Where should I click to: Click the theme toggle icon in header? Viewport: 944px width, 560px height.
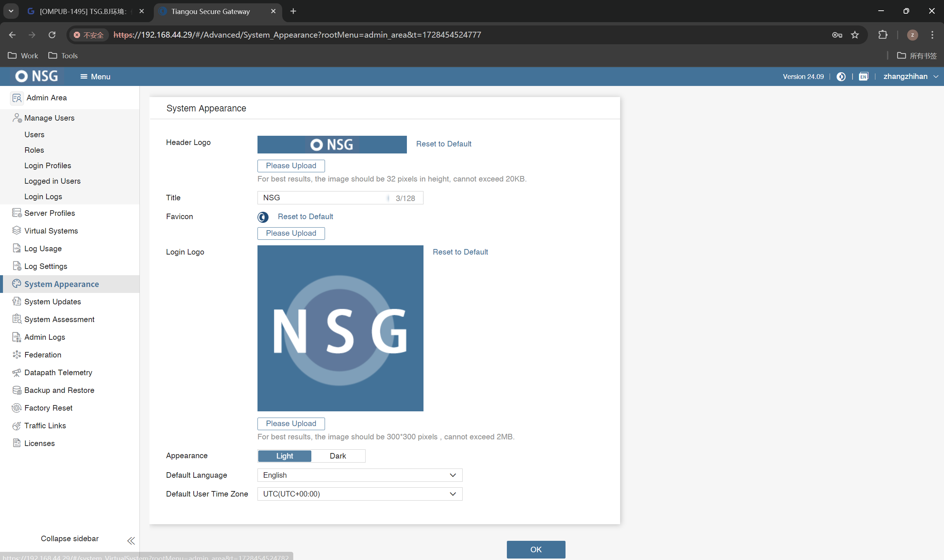point(841,77)
